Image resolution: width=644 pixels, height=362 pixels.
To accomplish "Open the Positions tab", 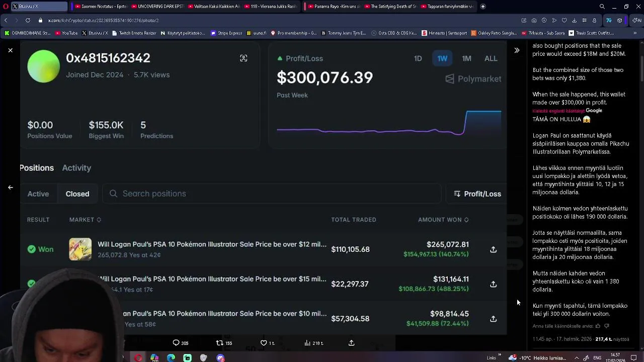I will 37,168.
